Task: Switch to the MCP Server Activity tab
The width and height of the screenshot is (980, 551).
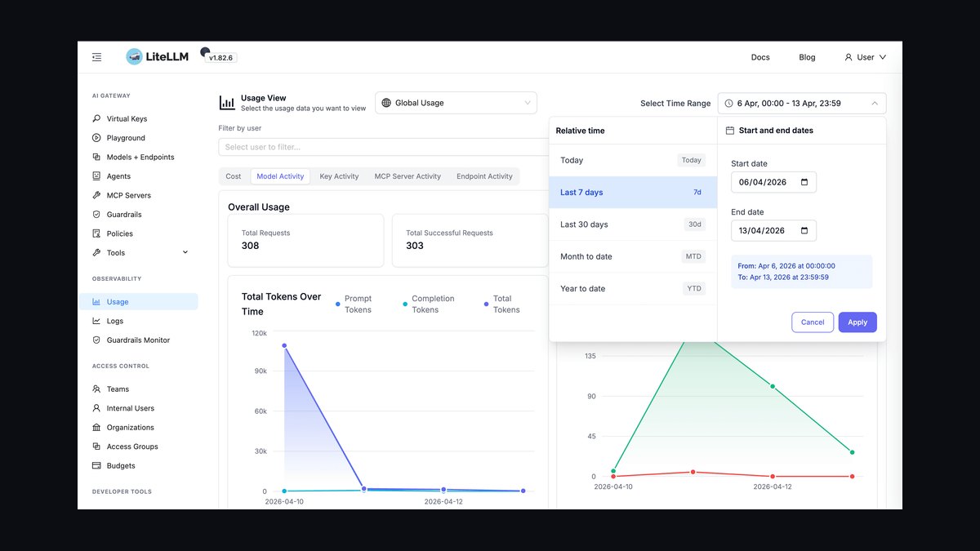Action: click(x=408, y=176)
